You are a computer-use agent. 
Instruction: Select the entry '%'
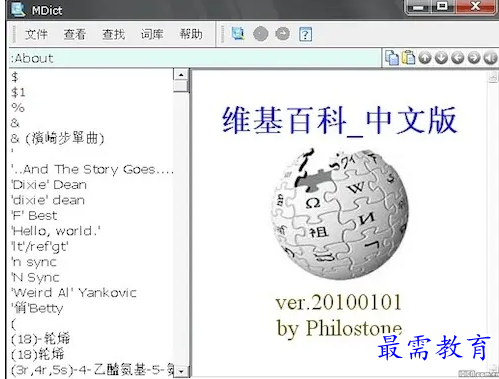tap(18, 108)
